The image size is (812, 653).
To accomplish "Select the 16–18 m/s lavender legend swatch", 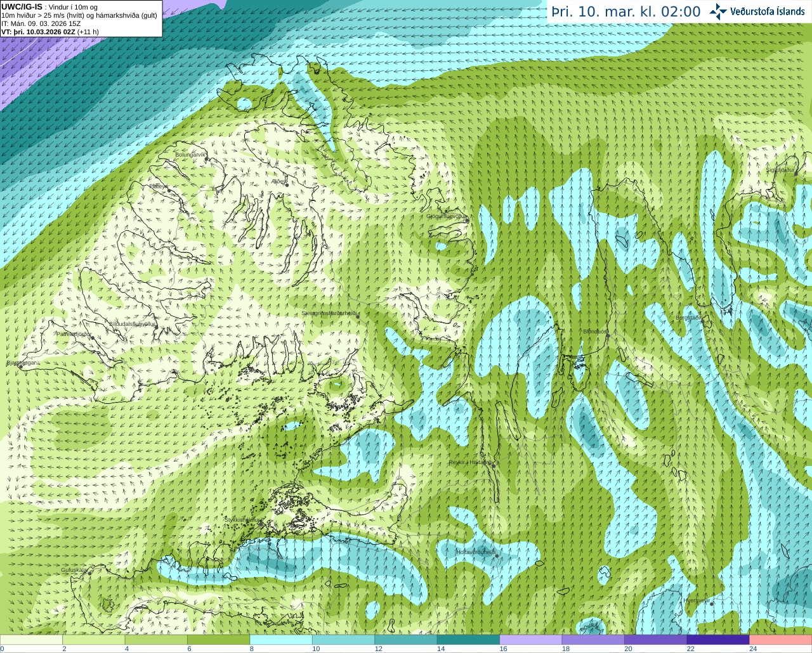I will pyautogui.click(x=531, y=640).
